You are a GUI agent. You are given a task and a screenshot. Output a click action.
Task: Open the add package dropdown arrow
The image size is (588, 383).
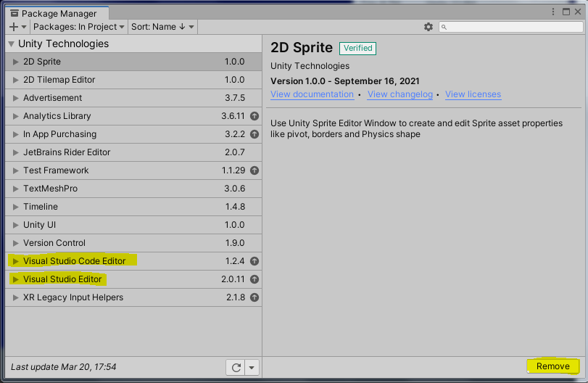[24, 27]
